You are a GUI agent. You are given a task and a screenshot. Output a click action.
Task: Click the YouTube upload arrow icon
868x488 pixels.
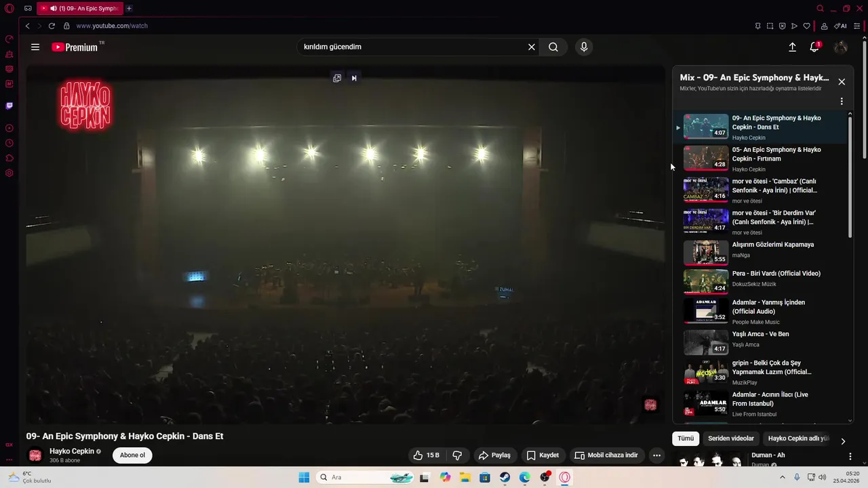792,47
